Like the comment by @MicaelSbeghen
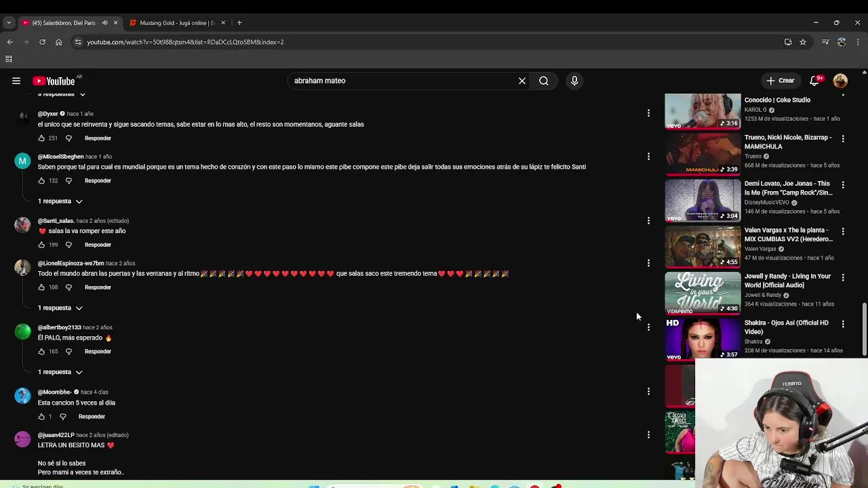868x488 pixels. click(x=41, y=181)
